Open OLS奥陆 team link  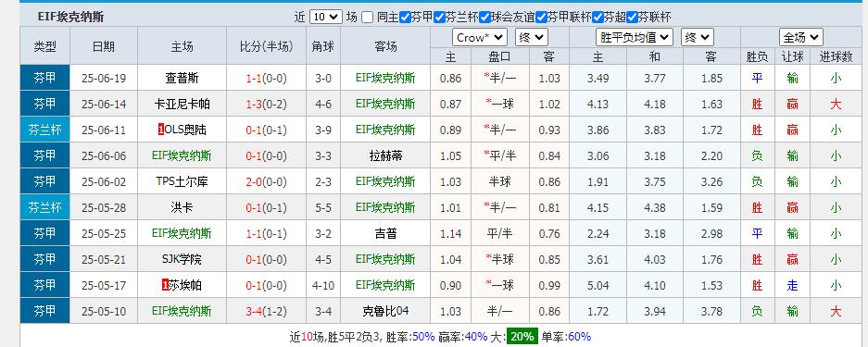click(x=185, y=130)
